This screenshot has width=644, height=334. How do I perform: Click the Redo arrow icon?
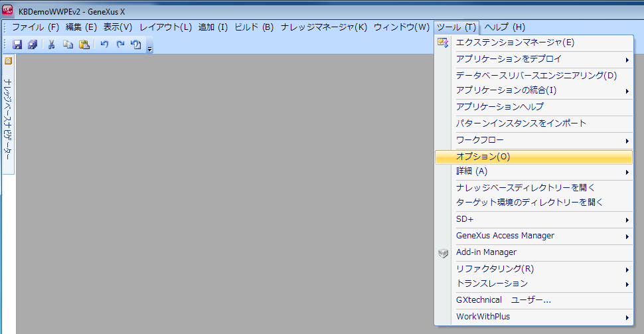point(120,44)
